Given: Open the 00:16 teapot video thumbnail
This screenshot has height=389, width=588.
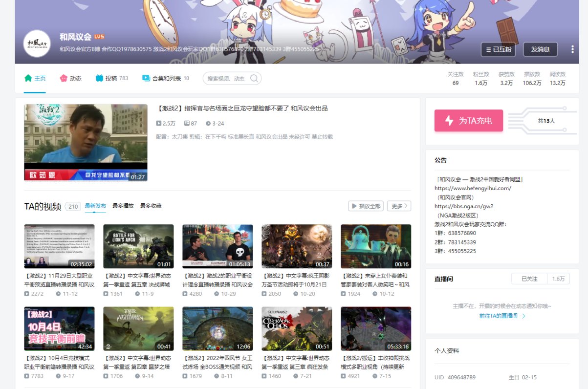Looking at the screenshot, I should (376, 246).
